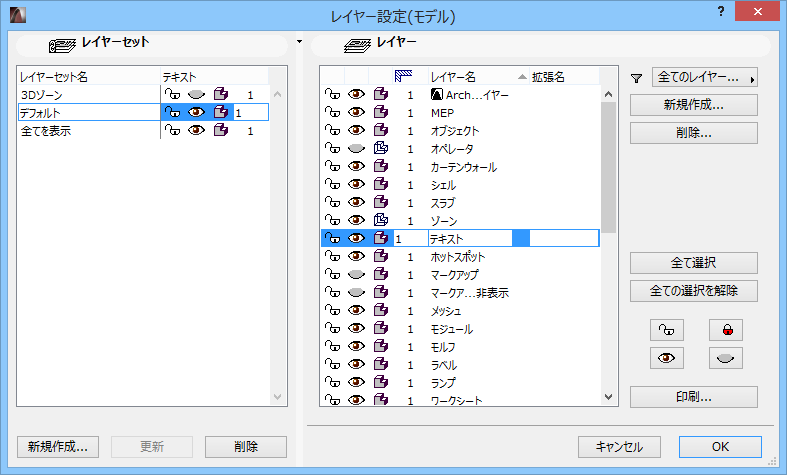Click the layer list scroll down arrow
Screen dimensions: 787x475
click(608, 397)
